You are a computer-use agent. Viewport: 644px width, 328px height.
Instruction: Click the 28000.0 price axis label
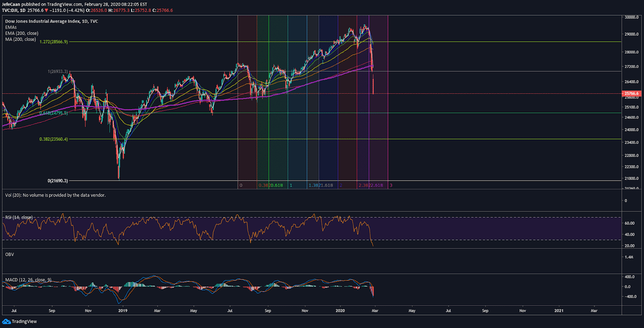tap(632, 53)
